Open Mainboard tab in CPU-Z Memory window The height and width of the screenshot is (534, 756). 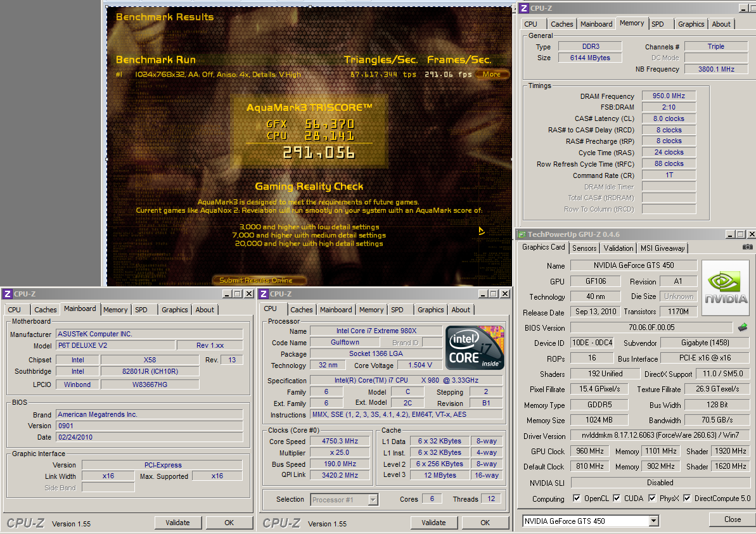(596, 24)
